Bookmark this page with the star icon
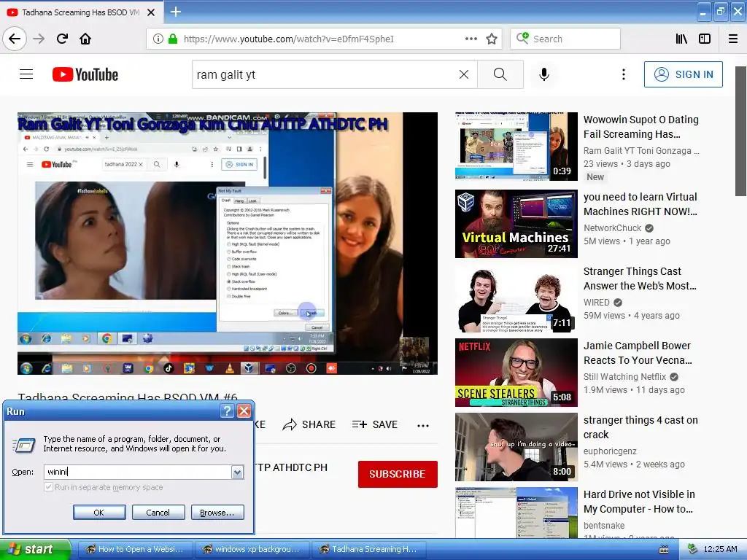 click(492, 39)
